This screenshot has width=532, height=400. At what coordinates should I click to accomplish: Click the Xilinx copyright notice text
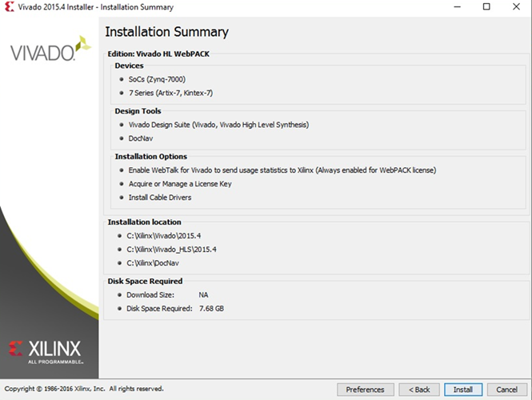coord(84,389)
